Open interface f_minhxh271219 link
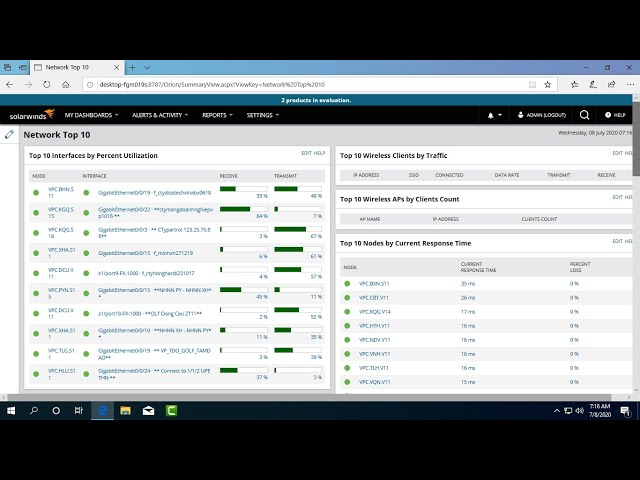The height and width of the screenshot is (480, 640). 145,253
